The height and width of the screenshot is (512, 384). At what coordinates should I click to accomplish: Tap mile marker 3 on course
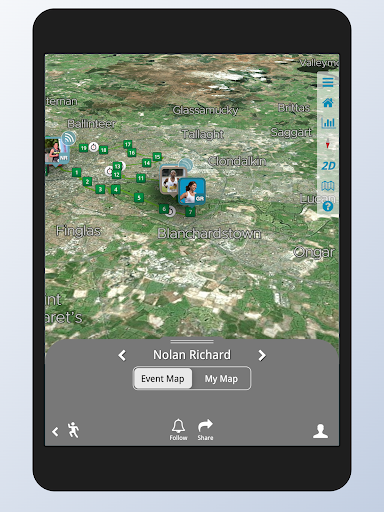click(100, 189)
